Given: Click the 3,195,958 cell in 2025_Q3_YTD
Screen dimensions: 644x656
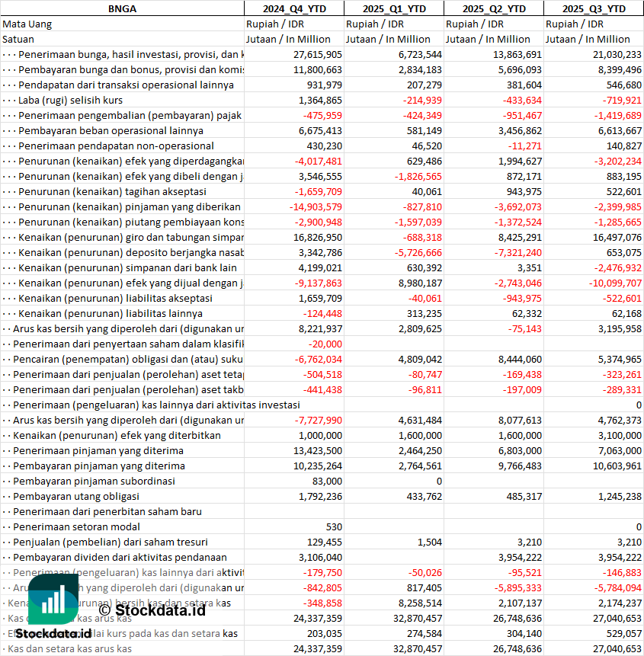Looking at the screenshot, I should [x=594, y=329].
